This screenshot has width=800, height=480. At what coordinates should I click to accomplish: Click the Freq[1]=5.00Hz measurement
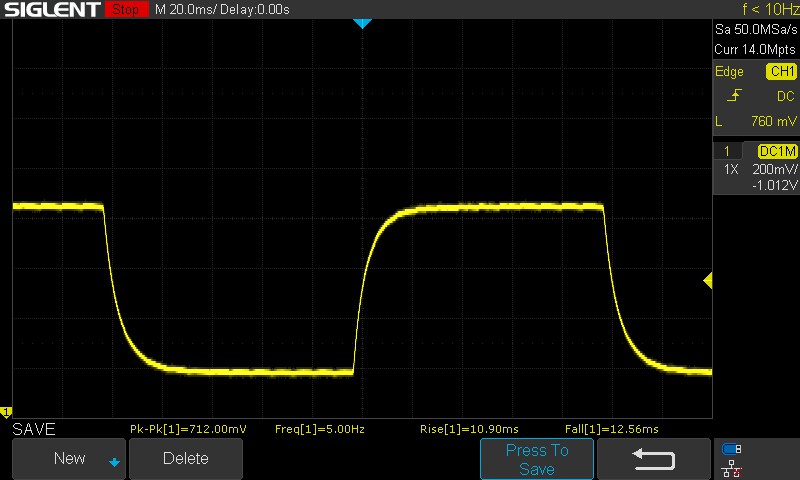click(x=320, y=429)
